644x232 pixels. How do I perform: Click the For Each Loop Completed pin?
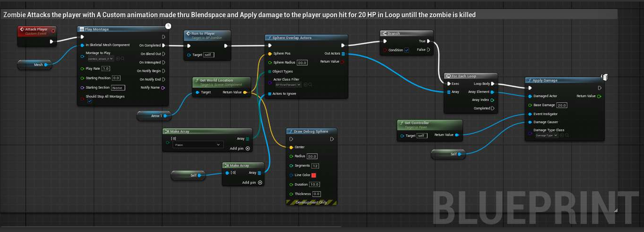[492, 108]
